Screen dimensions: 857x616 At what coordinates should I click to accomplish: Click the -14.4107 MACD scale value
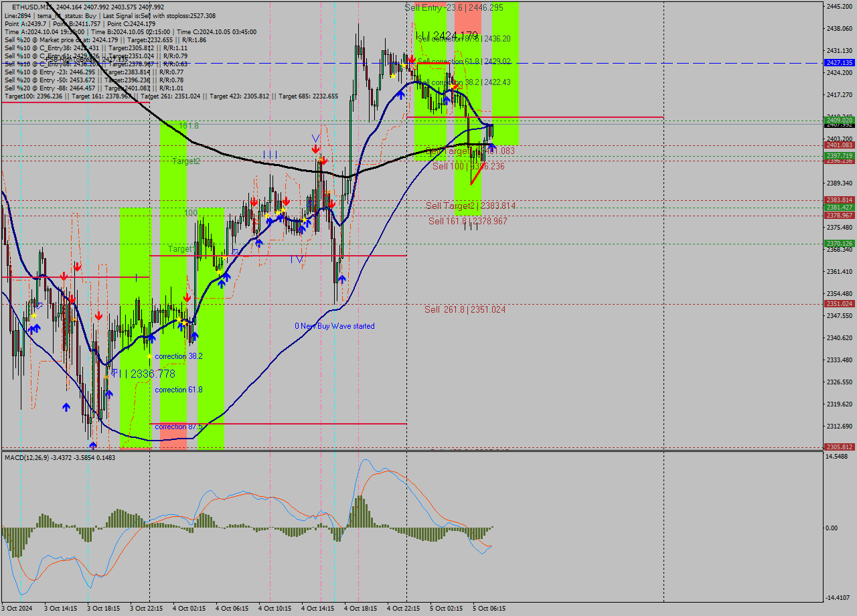pos(837,598)
